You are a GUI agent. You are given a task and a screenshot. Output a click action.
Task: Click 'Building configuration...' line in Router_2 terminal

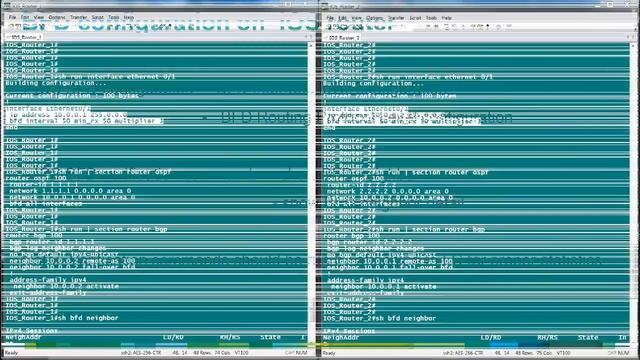pos(373,83)
